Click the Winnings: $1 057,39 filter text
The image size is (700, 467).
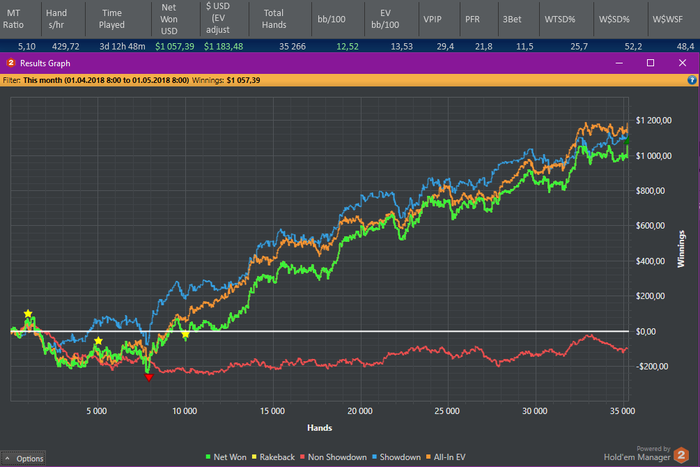226,80
